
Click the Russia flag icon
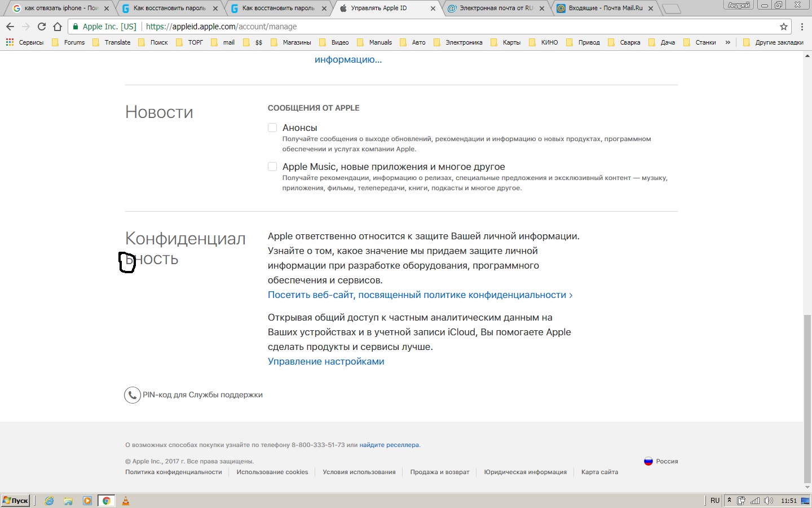click(x=648, y=461)
